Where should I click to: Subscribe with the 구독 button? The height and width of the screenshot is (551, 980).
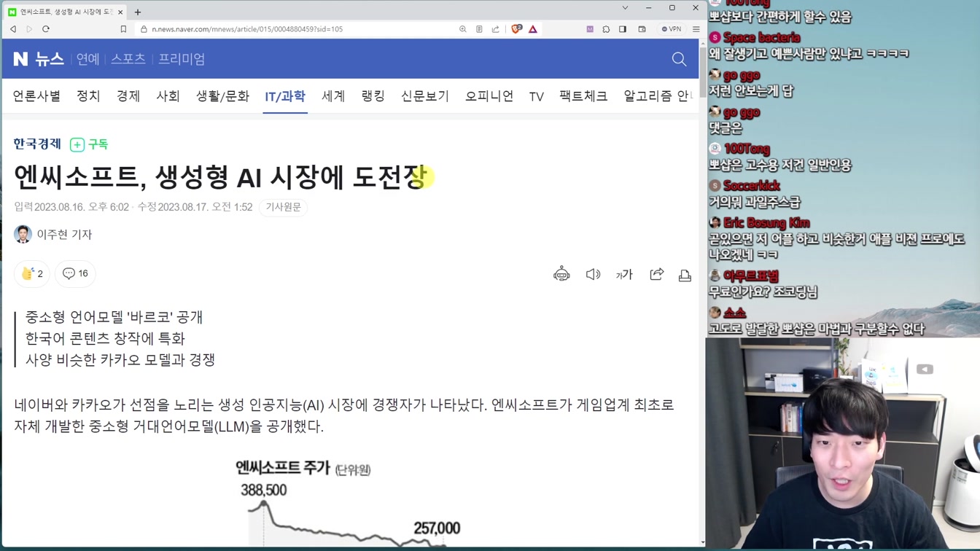point(89,144)
